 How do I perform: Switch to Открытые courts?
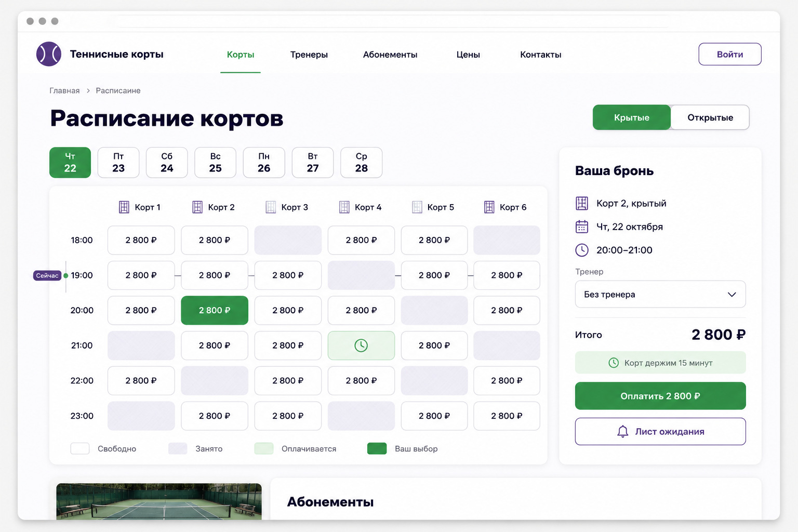[x=710, y=117]
